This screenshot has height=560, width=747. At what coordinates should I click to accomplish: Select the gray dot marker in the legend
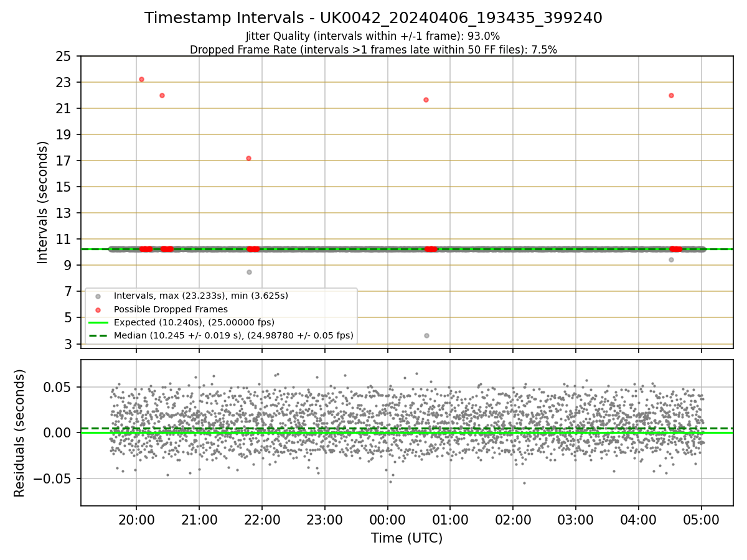(98, 296)
